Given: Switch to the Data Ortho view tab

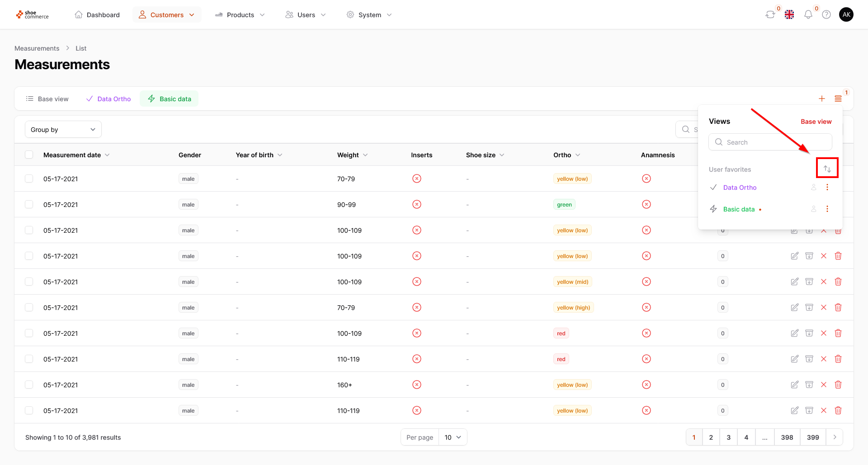Looking at the screenshot, I should [108, 99].
